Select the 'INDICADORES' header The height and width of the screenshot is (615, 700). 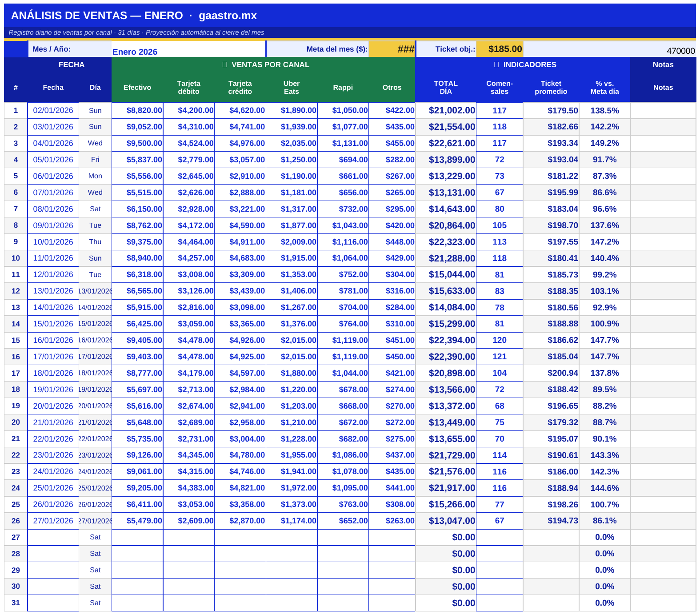point(523,64)
